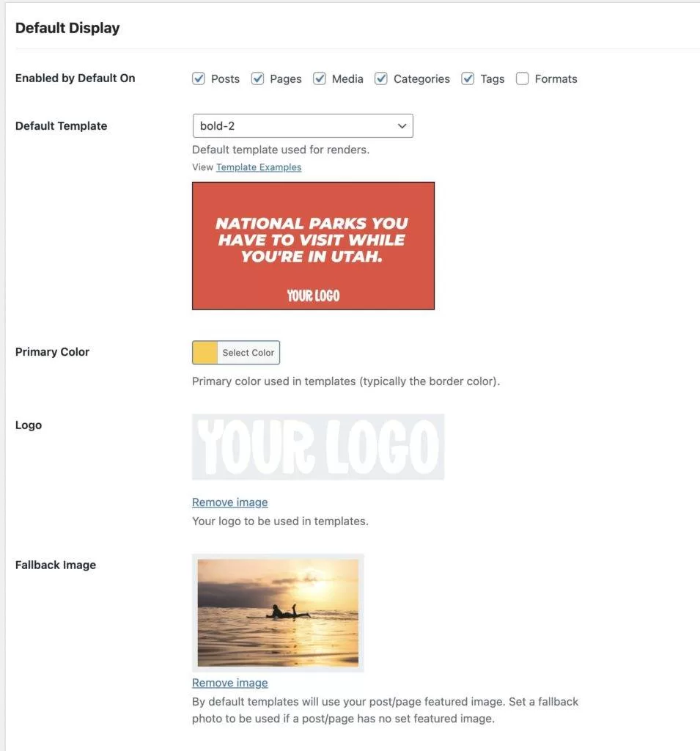Uncheck the Categories checkbox
This screenshot has width=700, height=751.
(381, 78)
